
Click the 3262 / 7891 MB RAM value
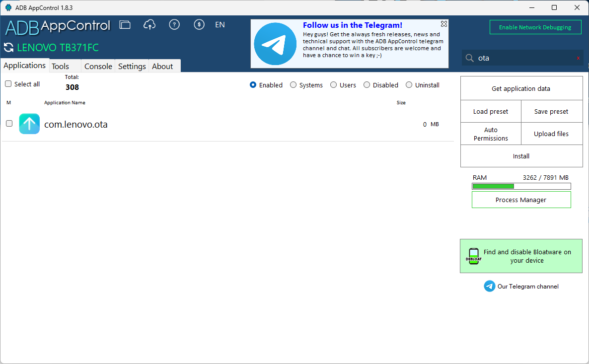click(545, 178)
